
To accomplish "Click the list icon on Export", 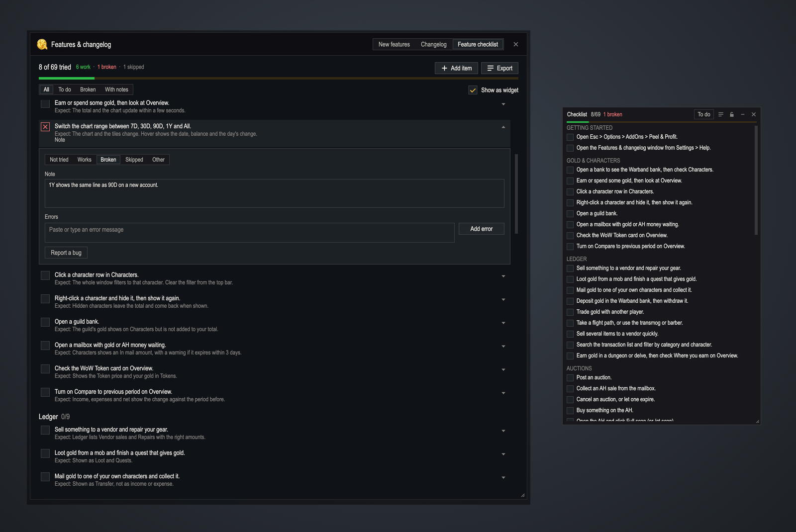I will [x=490, y=68].
